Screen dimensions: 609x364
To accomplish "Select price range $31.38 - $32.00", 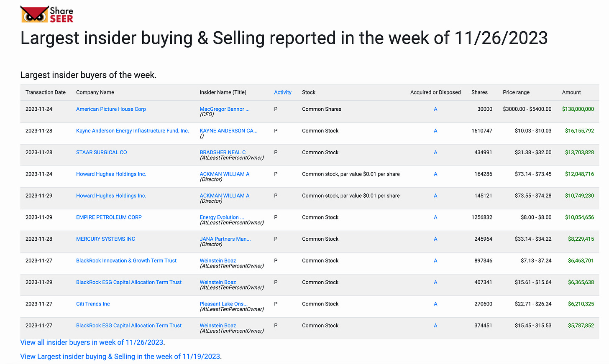I will [x=533, y=153].
